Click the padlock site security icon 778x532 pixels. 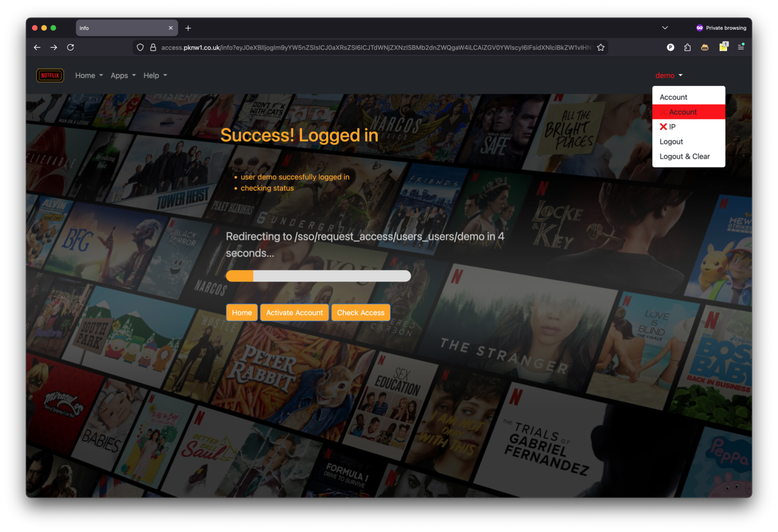point(153,47)
